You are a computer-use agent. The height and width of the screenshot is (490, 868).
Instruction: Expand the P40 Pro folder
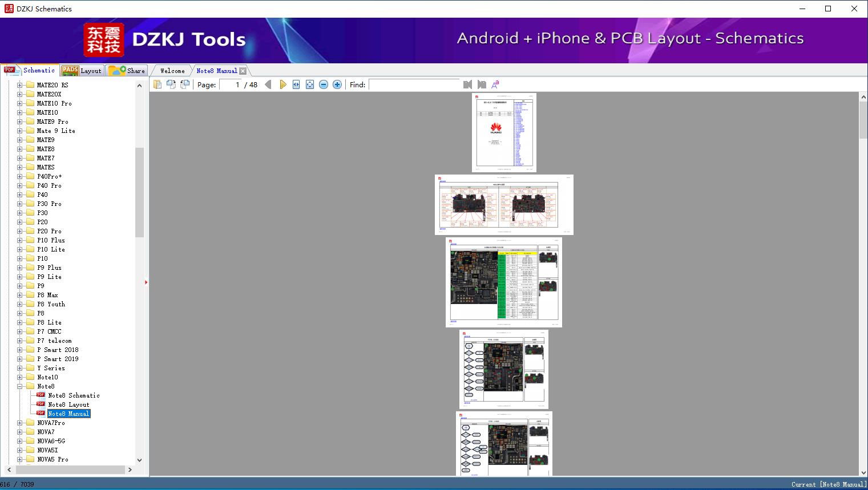pyautogui.click(x=20, y=185)
